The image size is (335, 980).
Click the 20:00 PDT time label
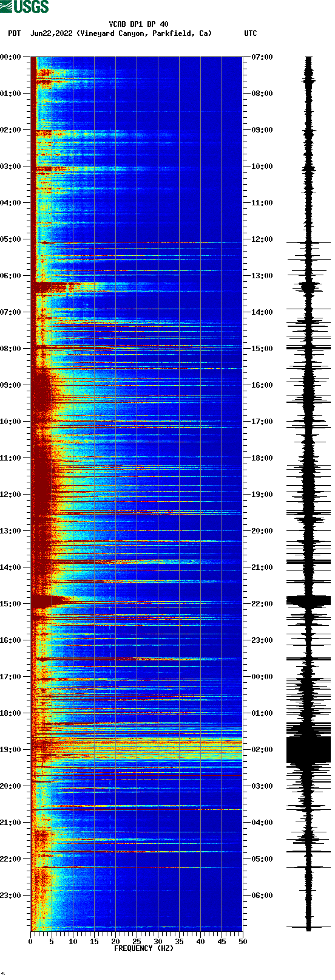coord(10,786)
